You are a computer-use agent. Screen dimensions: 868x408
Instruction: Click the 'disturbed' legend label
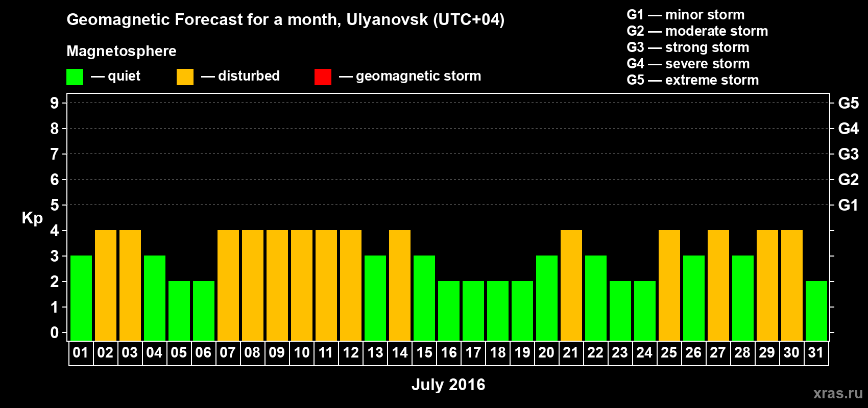point(249,76)
